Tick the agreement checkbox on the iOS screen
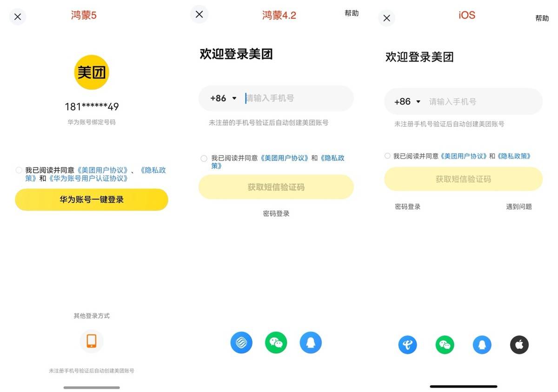Viewport: 558px width, 392px height. click(x=387, y=156)
